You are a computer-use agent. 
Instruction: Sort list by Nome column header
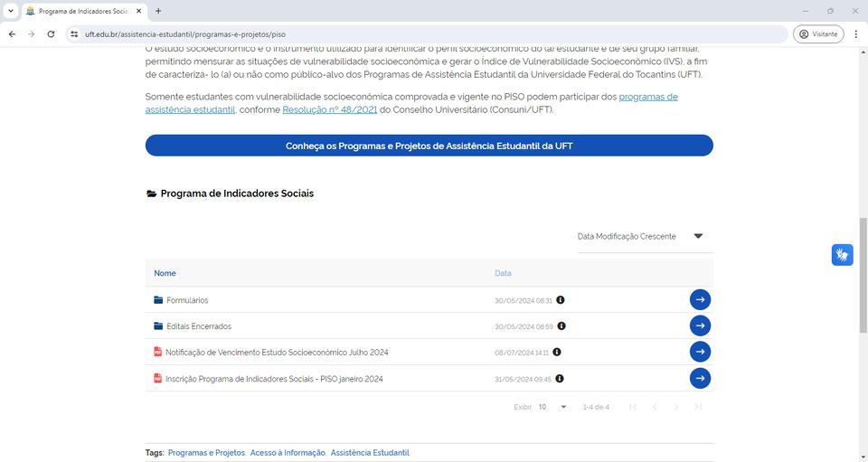click(165, 273)
